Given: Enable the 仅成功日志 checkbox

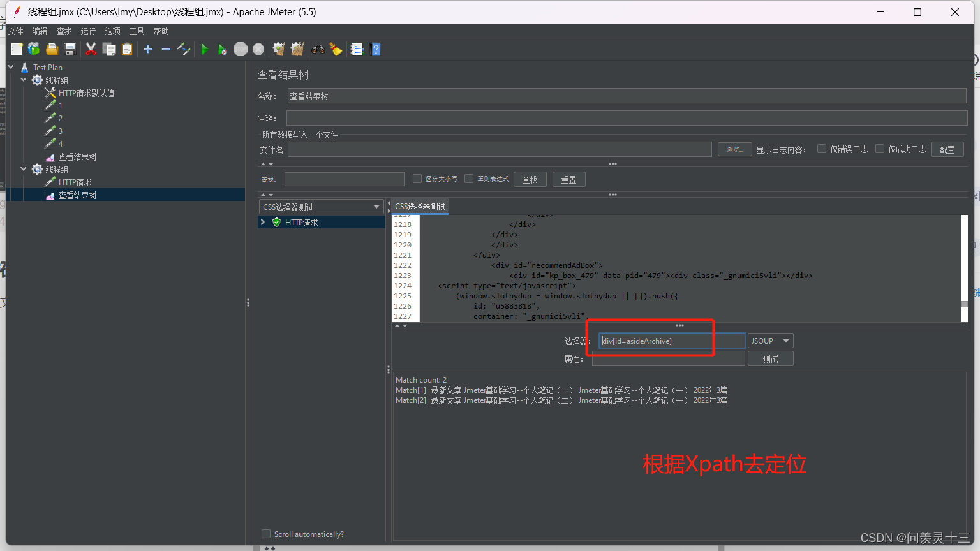Looking at the screenshot, I should (x=880, y=149).
